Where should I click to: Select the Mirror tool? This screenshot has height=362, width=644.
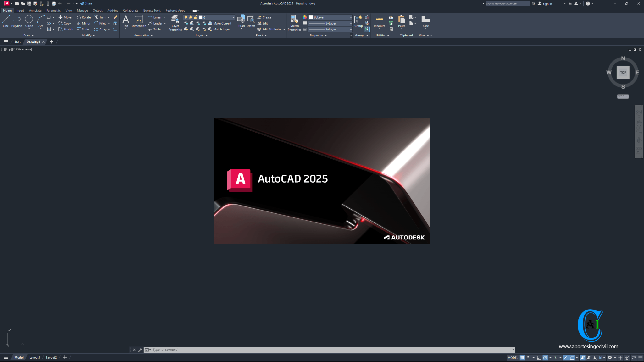pos(83,23)
